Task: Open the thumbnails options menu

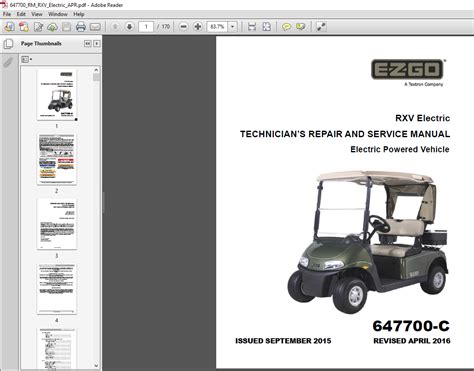Action: 27,59
